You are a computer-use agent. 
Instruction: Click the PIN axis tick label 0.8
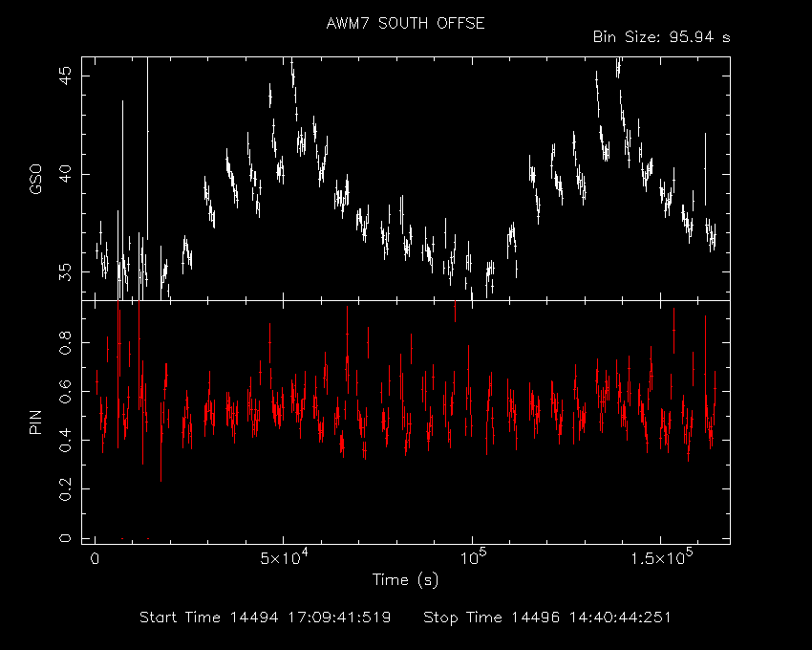tap(65, 342)
